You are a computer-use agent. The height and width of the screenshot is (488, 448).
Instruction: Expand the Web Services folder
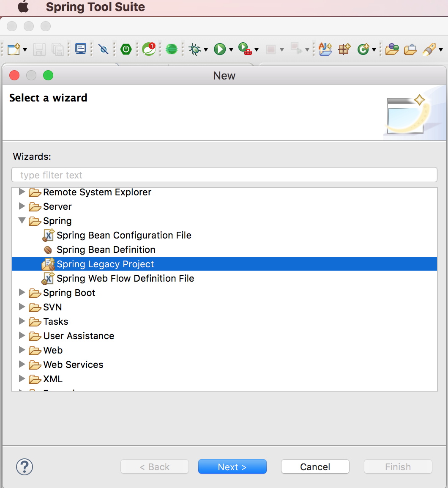[x=22, y=364]
